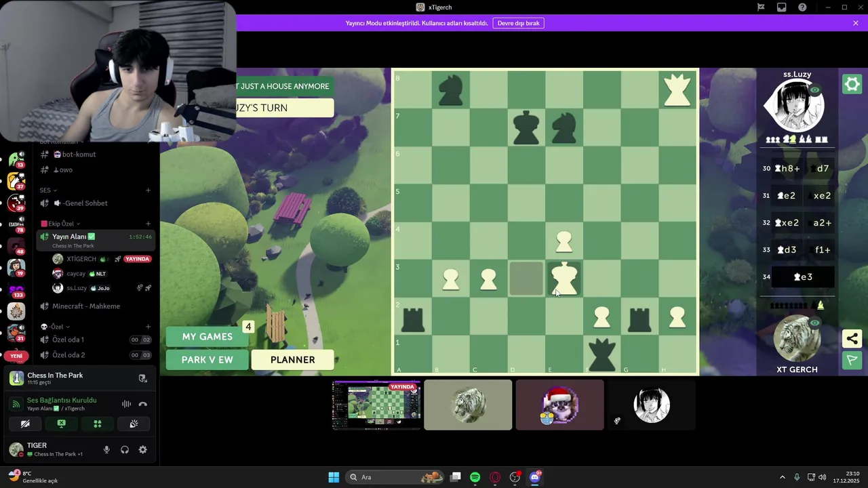This screenshot has height=488, width=868.
Task: Collapse the Özel channel category
Action: point(54,327)
